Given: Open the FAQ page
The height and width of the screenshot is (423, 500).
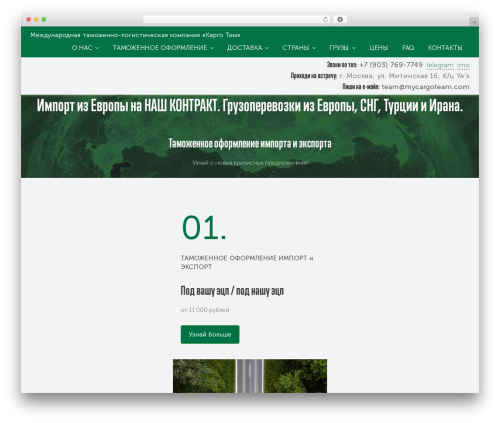Looking at the screenshot, I should (408, 48).
